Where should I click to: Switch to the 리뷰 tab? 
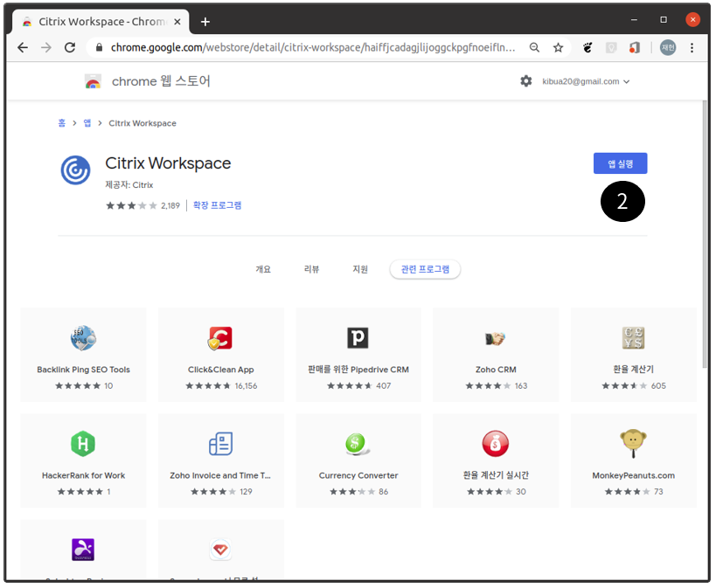click(x=311, y=269)
